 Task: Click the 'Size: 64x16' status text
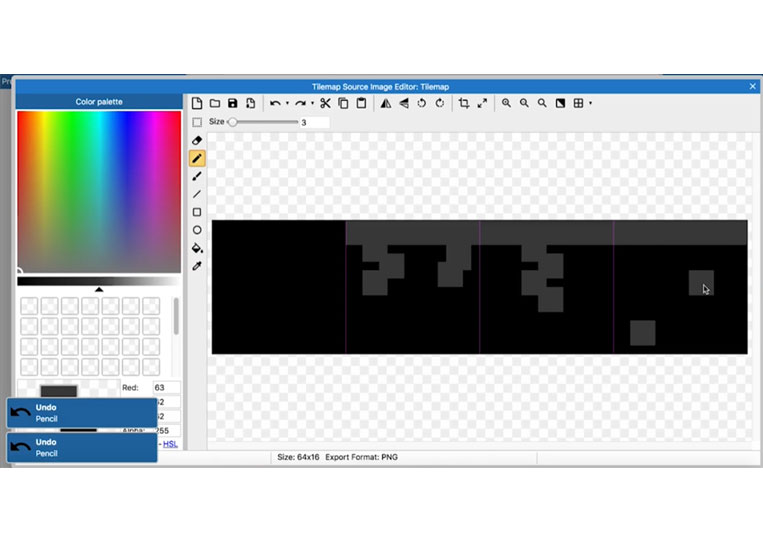click(298, 457)
